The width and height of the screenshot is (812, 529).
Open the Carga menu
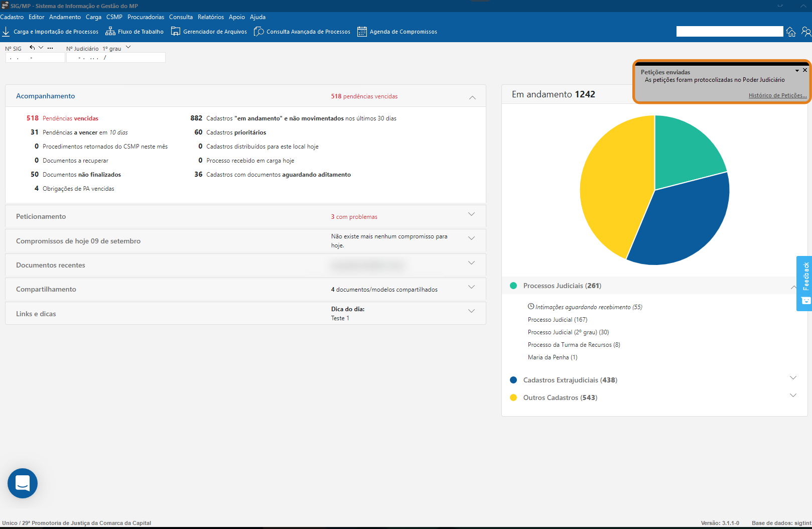coord(93,17)
